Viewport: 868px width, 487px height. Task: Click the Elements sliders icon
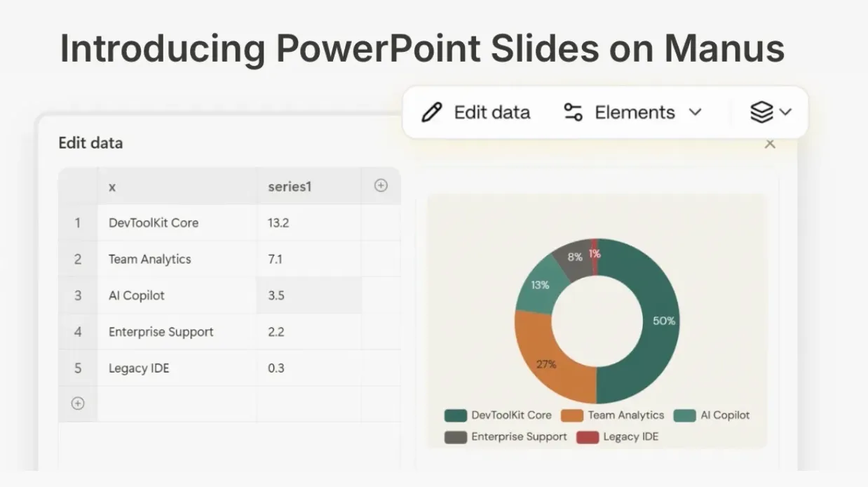coord(574,112)
